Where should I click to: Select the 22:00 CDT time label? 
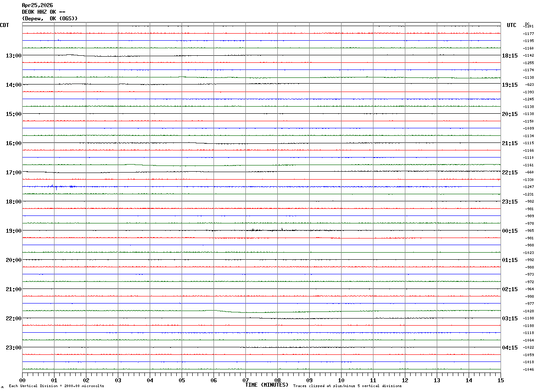pyautogui.click(x=13, y=319)
